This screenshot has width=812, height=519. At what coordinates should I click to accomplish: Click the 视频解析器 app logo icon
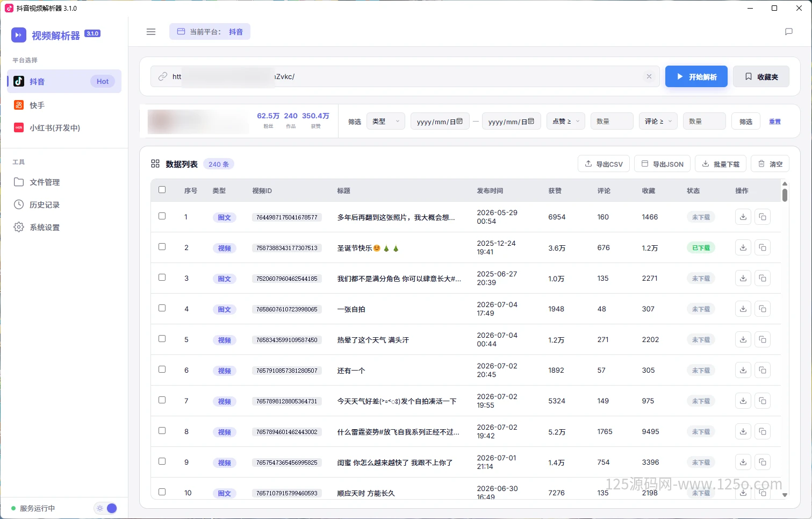[x=19, y=35]
